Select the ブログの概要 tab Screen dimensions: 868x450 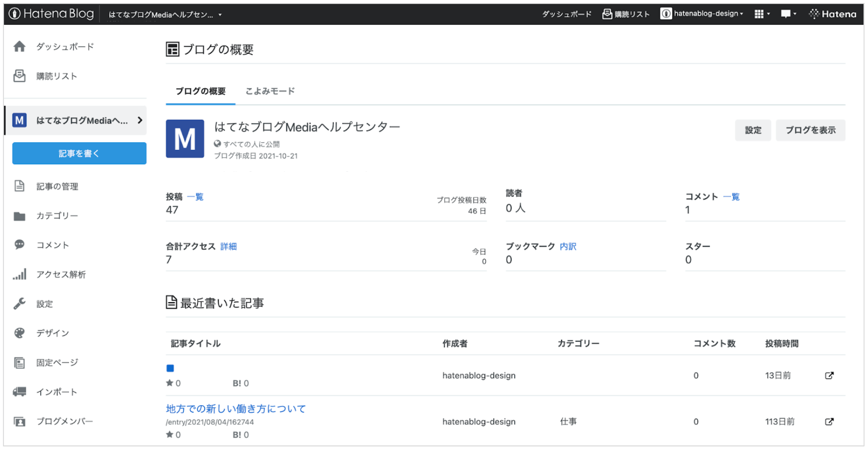click(200, 91)
